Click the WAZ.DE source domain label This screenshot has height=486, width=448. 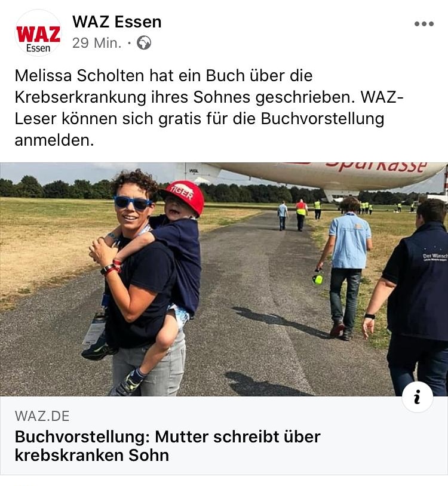coord(42,416)
